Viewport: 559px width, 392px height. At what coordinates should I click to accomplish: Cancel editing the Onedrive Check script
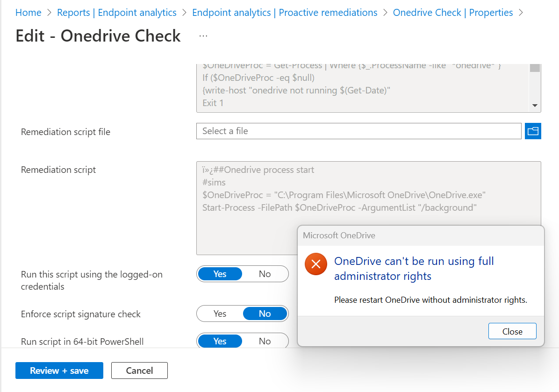[139, 371]
